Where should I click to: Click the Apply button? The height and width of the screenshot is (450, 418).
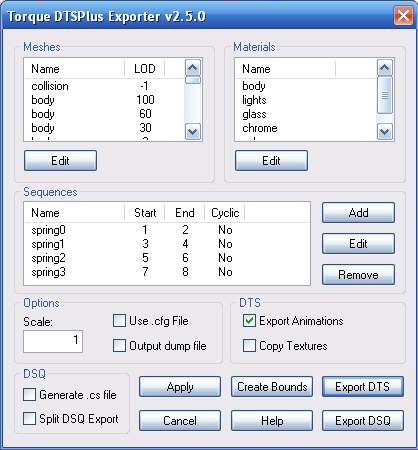180,387
